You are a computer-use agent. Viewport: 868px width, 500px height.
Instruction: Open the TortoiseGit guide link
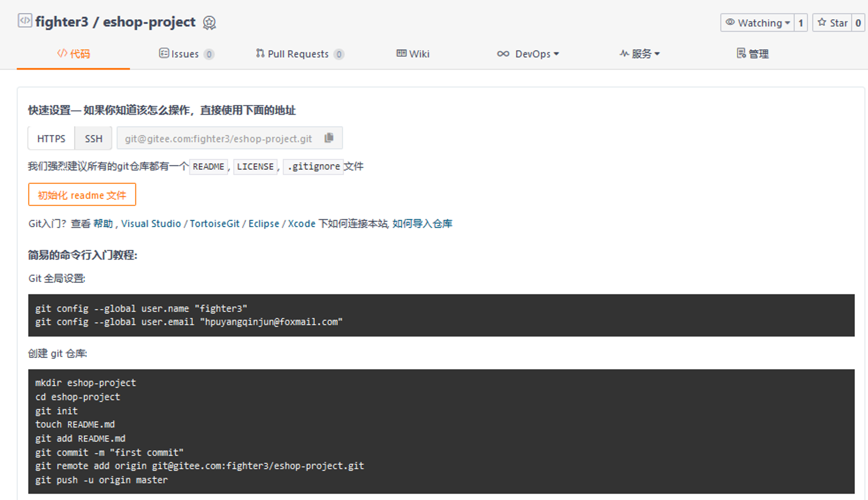214,224
